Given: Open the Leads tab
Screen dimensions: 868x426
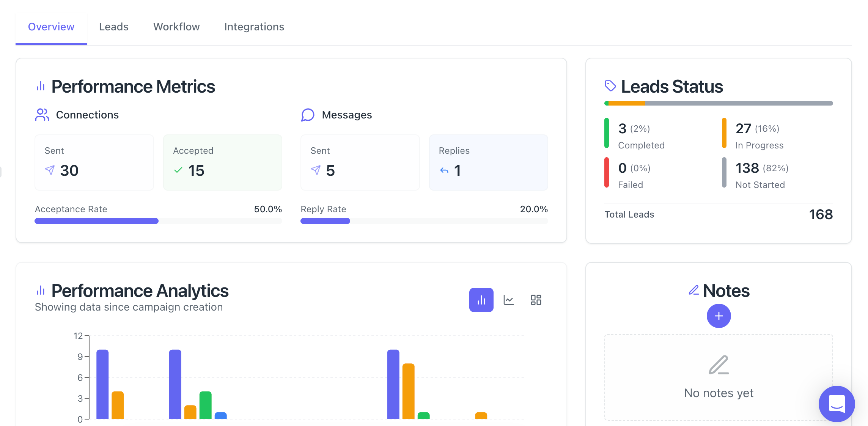Looking at the screenshot, I should point(113,27).
